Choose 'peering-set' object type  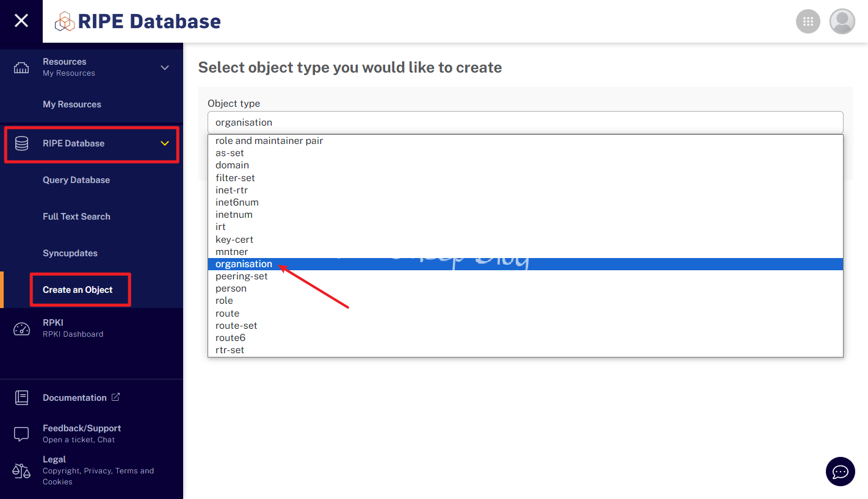coord(526,276)
